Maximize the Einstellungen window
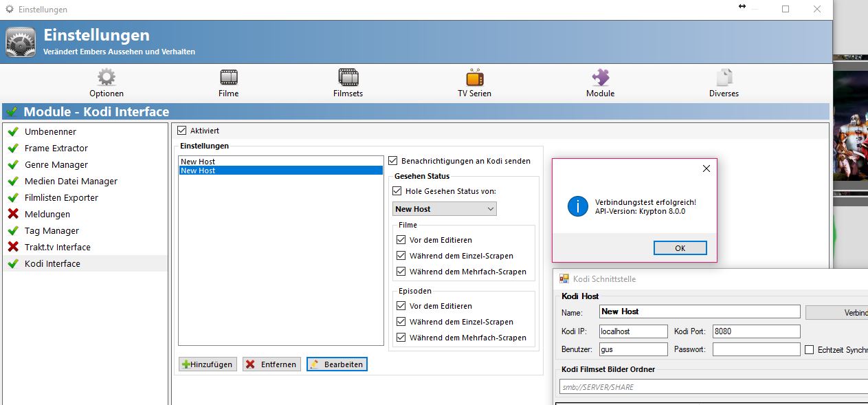 click(x=786, y=9)
